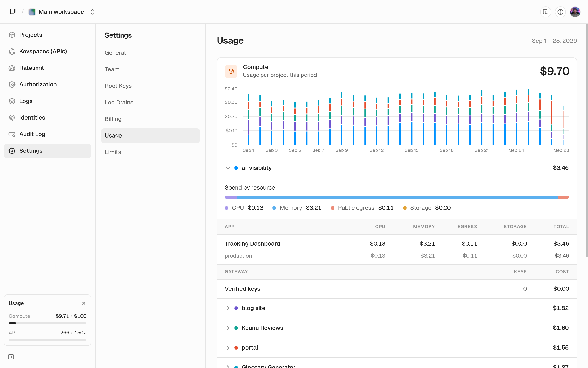Screen dimensions: 588x368
Task: Click the Audit Log icon
Action: [12, 134]
